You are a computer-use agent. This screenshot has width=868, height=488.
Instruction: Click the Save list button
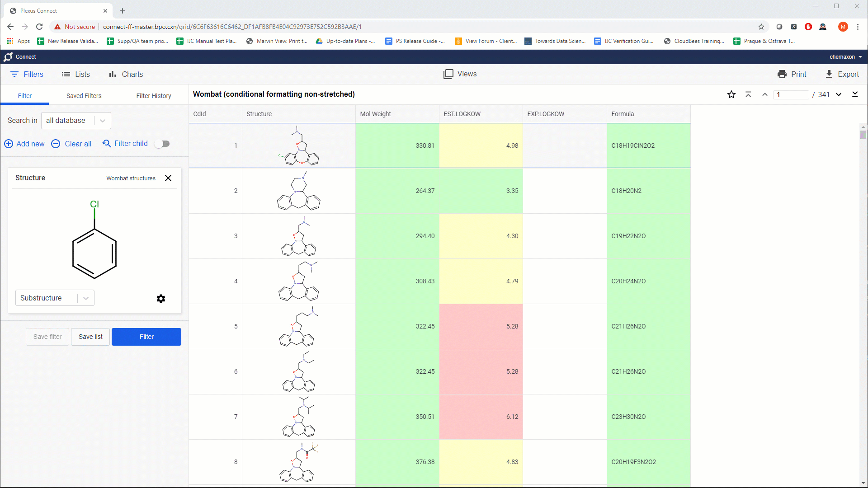[x=90, y=337]
